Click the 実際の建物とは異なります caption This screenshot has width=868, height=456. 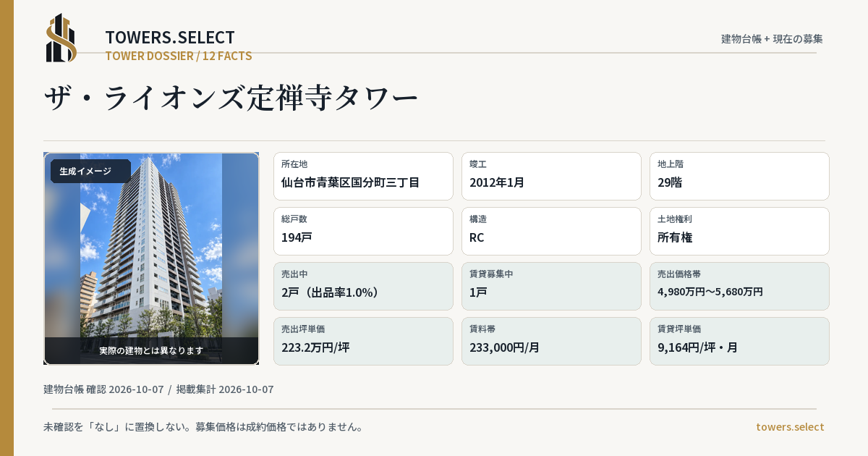click(151, 350)
